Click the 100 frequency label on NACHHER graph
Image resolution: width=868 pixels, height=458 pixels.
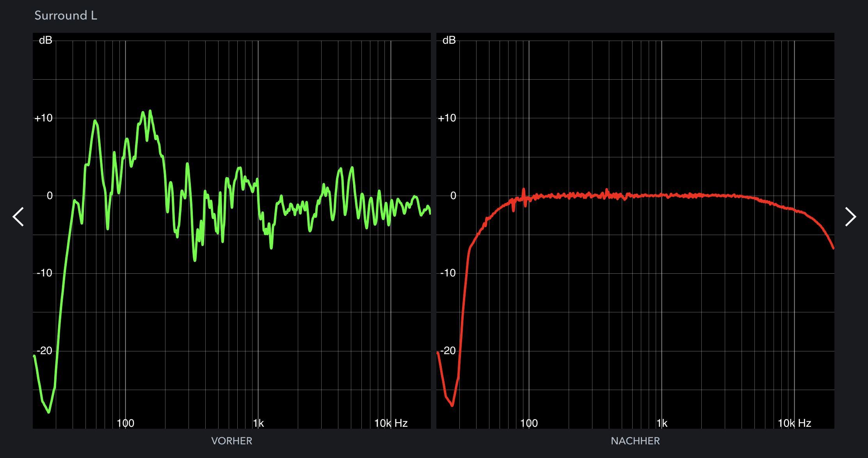[529, 423]
